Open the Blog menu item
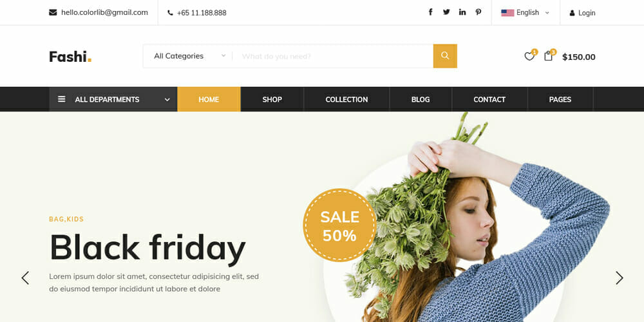The width and height of the screenshot is (644, 322). pos(421,99)
